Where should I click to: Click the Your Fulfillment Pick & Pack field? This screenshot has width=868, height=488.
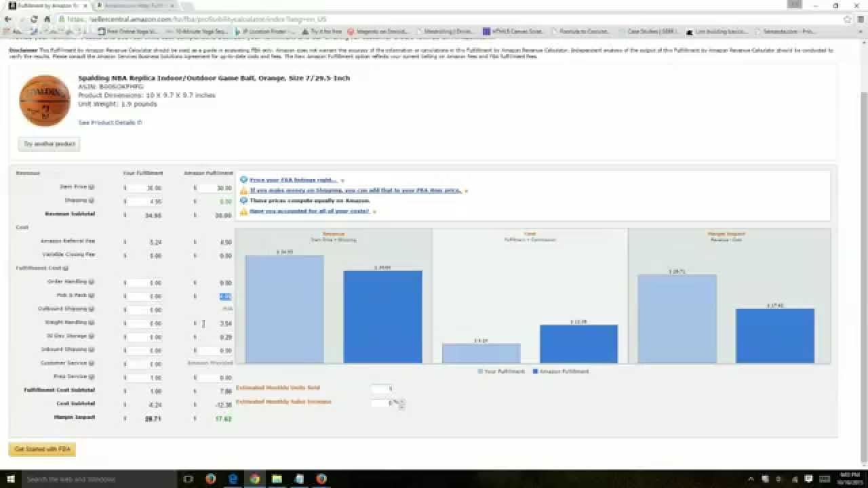click(146, 296)
